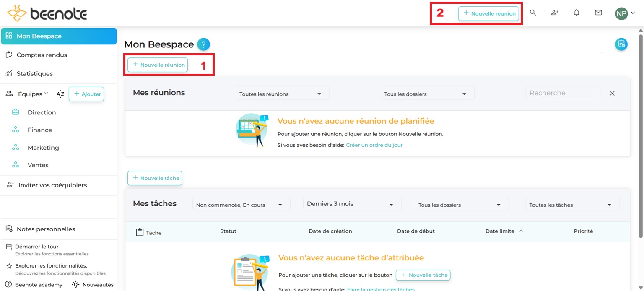
Task: Clear search with the X icon
Action: coord(612,93)
